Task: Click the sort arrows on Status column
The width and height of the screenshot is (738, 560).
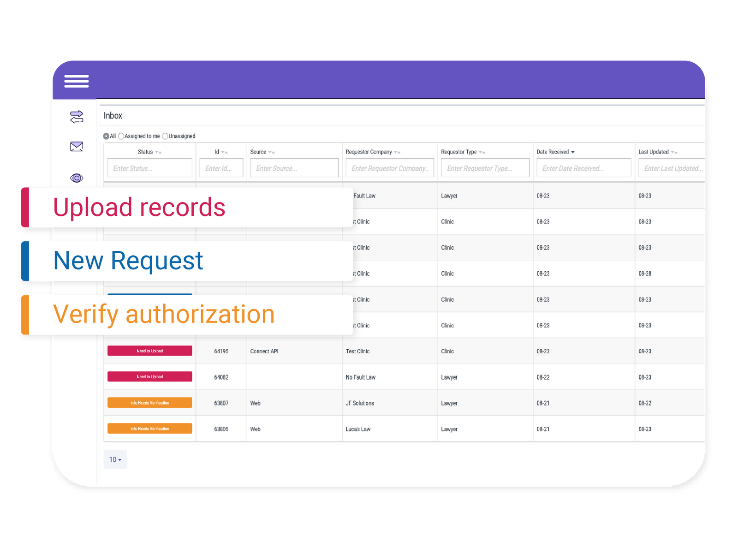Action: coord(159,152)
